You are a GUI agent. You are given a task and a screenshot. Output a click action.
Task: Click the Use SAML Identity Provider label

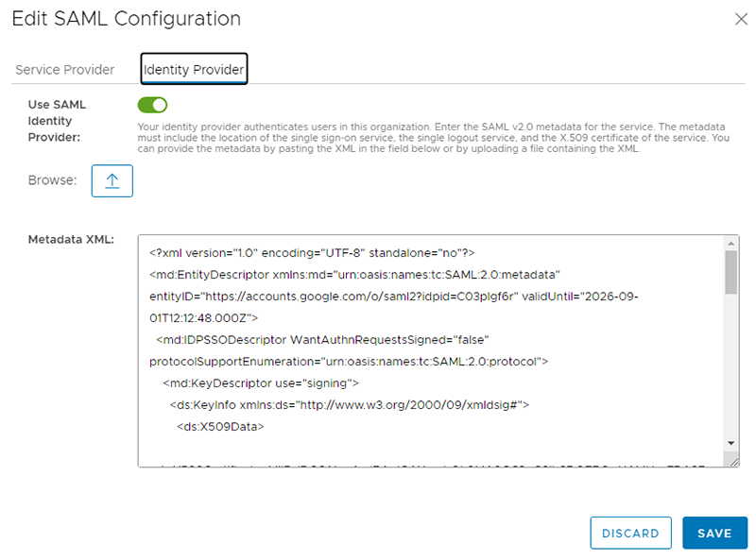(x=57, y=121)
